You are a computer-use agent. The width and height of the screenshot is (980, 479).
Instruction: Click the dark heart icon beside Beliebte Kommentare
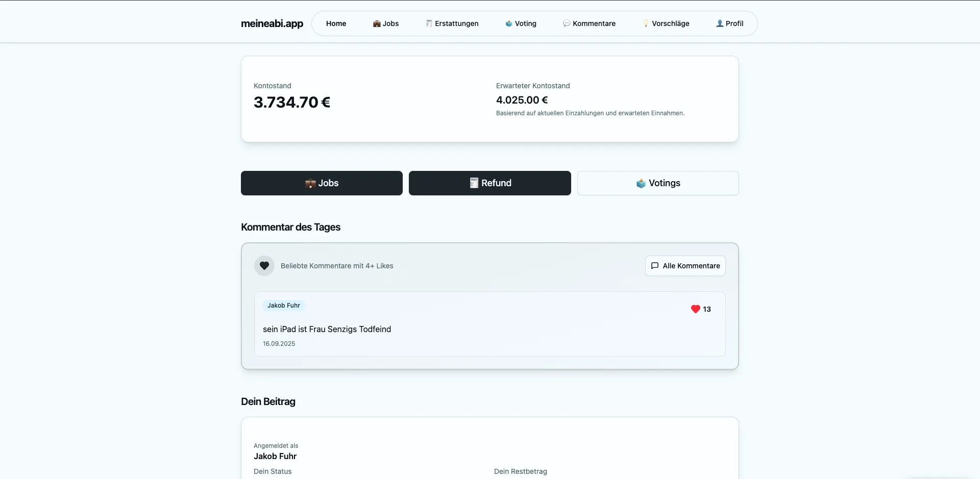(x=264, y=266)
